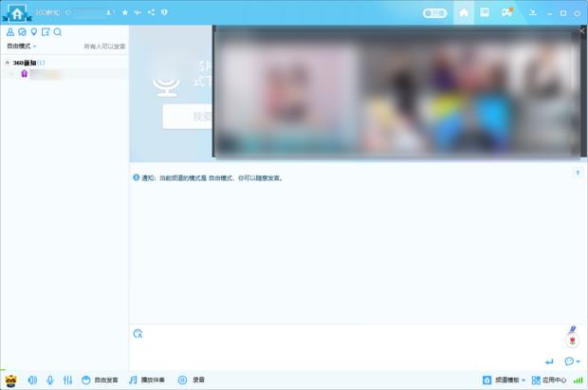Close the blurred video banner panel
Image resolution: width=588 pixels, height=390 pixels.
(x=582, y=31)
